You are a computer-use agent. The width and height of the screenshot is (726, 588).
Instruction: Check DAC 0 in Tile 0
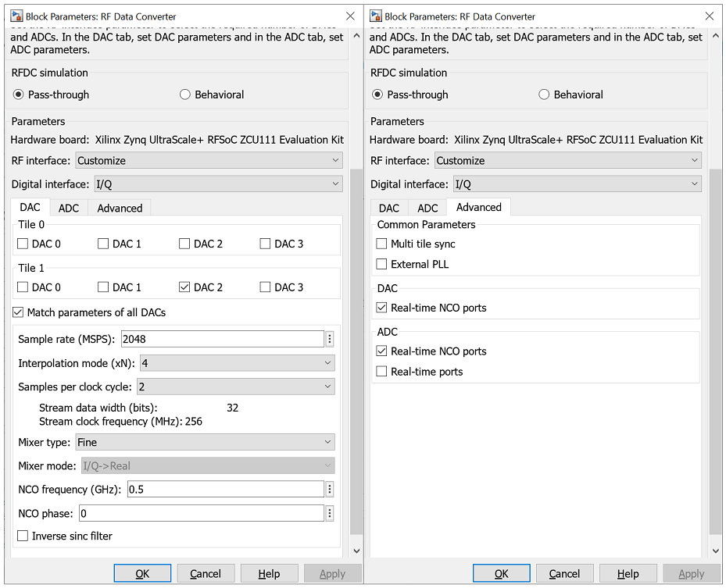click(23, 244)
